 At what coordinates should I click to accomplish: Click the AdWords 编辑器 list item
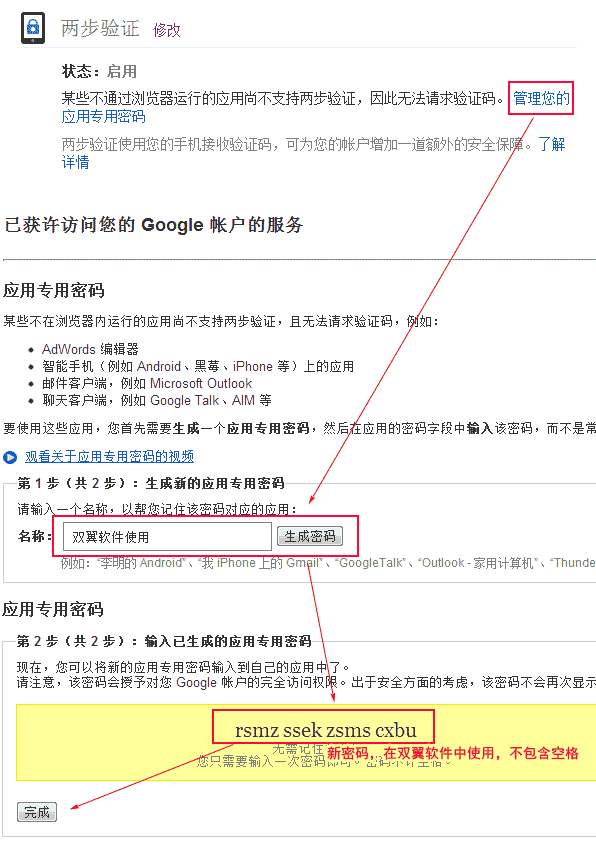(x=90, y=349)
